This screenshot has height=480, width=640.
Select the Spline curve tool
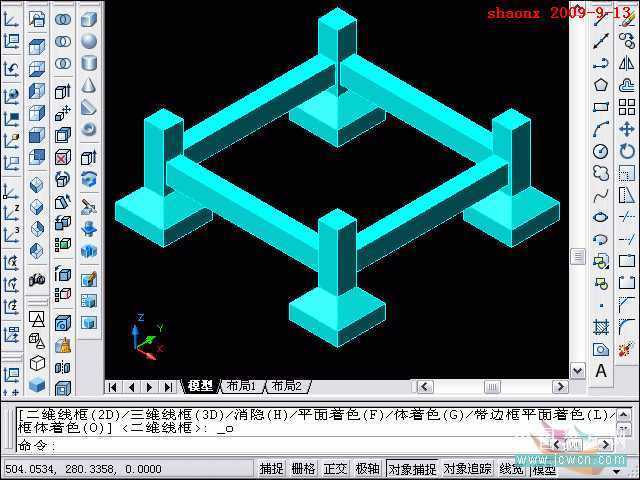(600, 196)
